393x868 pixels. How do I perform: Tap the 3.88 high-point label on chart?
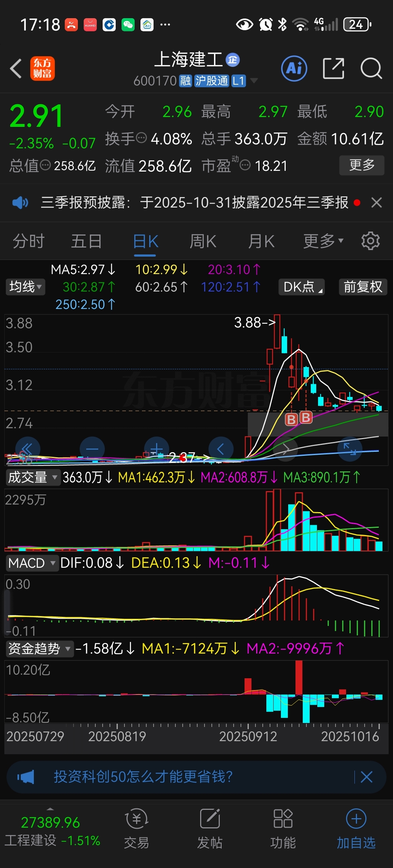tap(255, 322)
